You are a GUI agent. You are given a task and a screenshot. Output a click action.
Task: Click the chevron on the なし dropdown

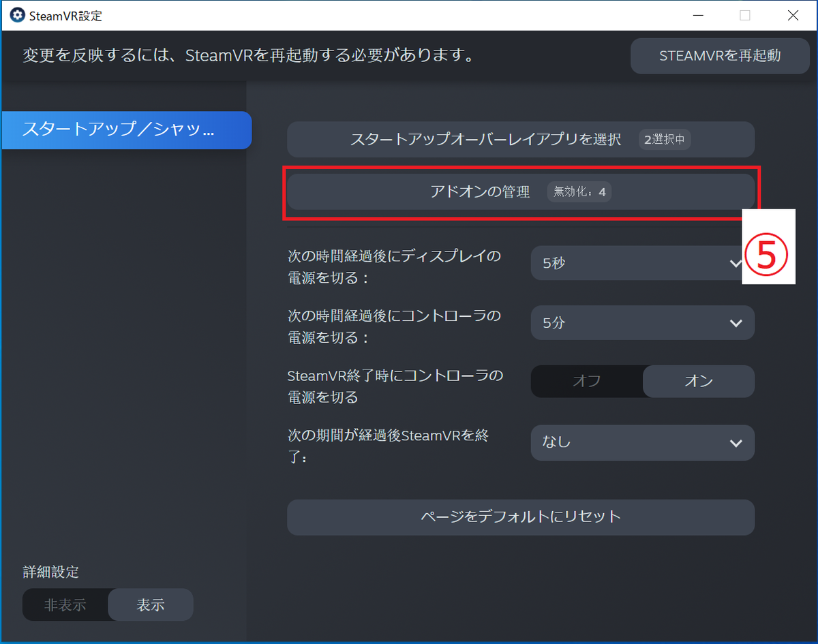pyautogui.click(x=736, y=442)
